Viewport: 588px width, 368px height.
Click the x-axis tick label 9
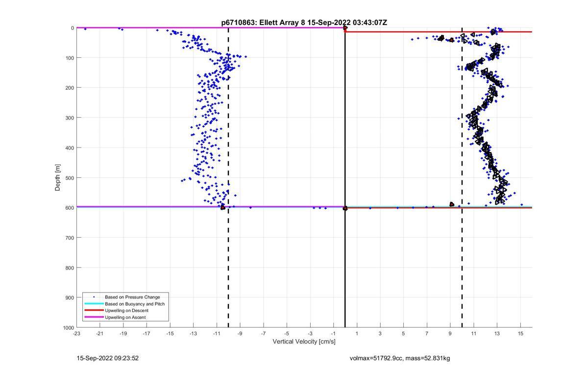click(x=450, y=334)
